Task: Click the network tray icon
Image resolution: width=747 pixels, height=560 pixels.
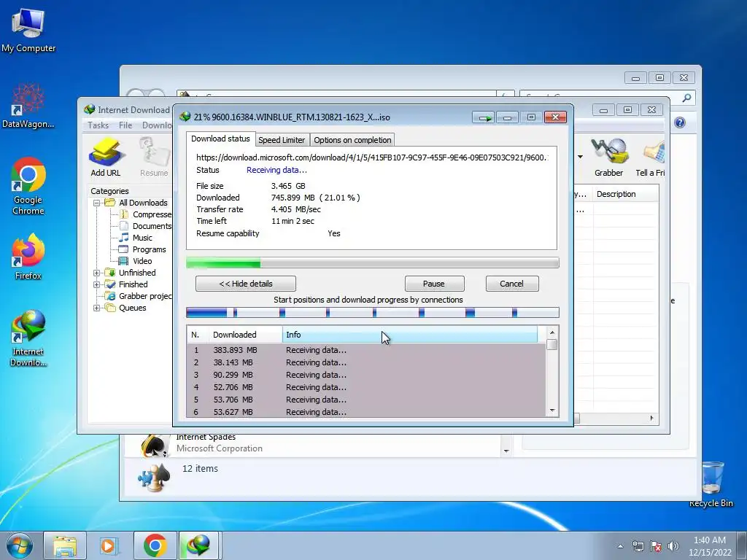Action: [638, 546]
